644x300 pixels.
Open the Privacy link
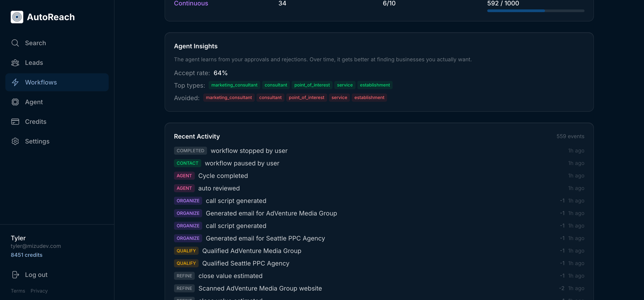pos(39,291)
